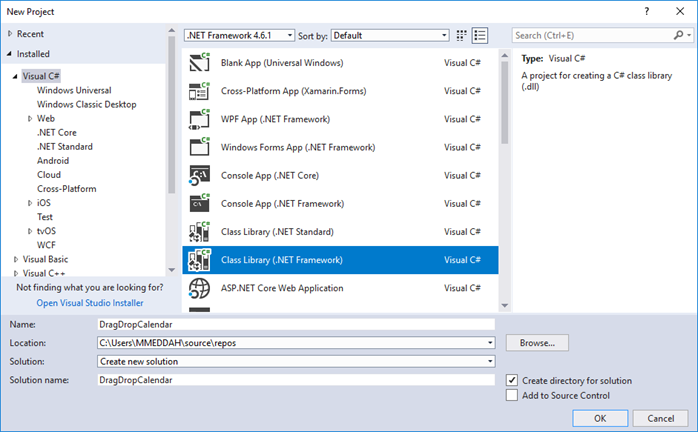This screenshot has height=432, width=698.
Task: Click the Browse... button
Action: tap(537, 343)
